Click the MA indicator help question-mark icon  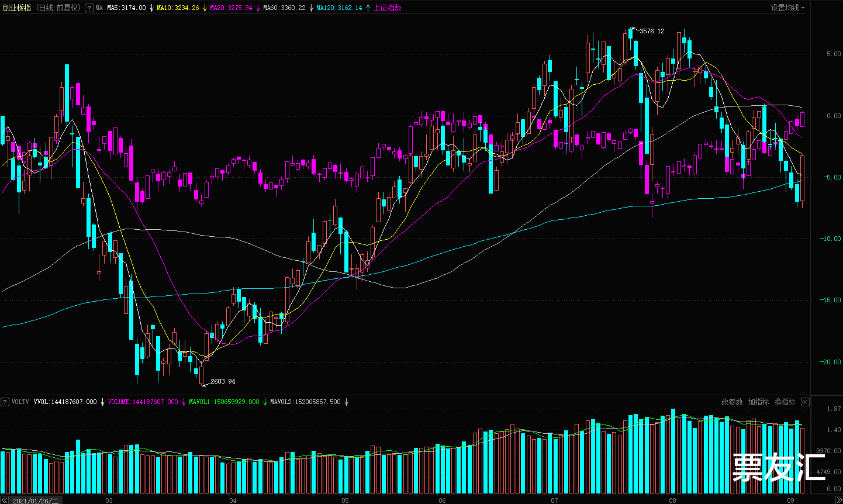(89, 8)
